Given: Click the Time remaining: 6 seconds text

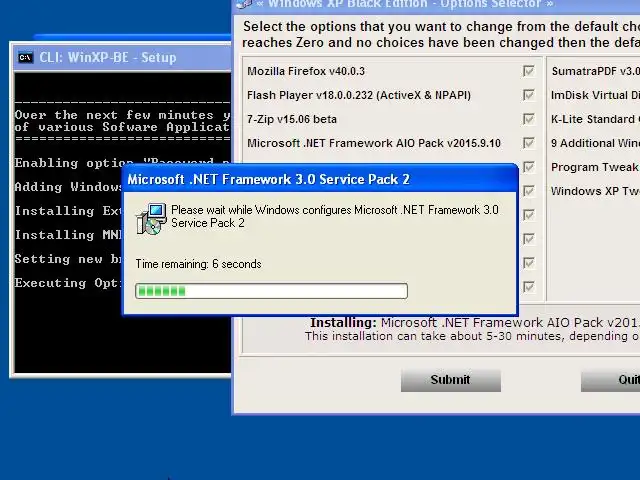Looking at the screenshot, I should 198,264.
